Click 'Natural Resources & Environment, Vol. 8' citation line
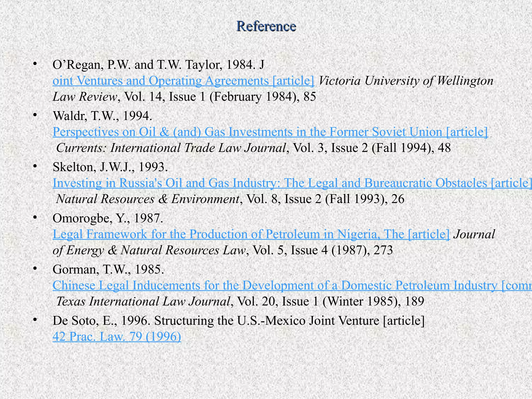This screenshot has height=399, width=532. click(230, 199)
